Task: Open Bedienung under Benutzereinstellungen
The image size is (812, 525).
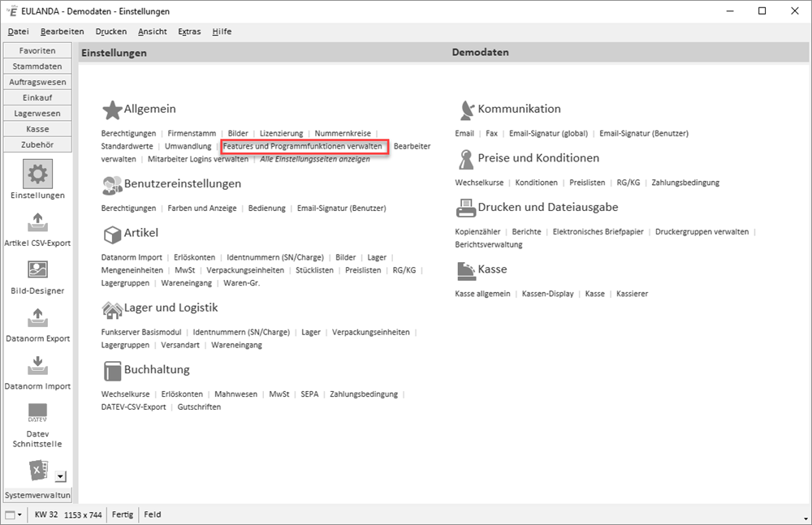Action: click(x=266, y=209)
